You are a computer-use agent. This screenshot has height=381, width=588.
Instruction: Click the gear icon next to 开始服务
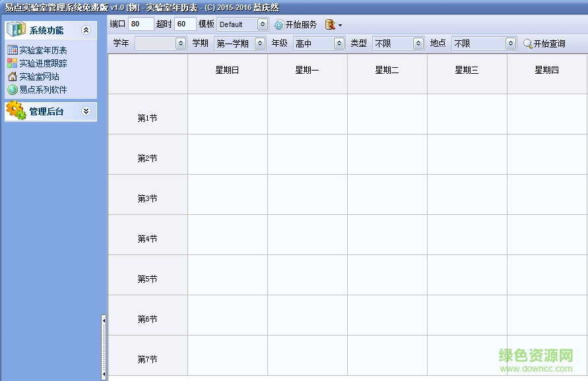pyautogui.click(x=278, y=25)
